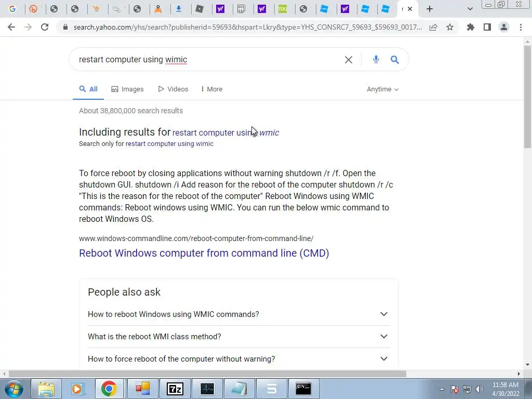Open the network tray icon
Image resolution: width=532 pixels, height=399 pixels.
[x=467, y=389]
